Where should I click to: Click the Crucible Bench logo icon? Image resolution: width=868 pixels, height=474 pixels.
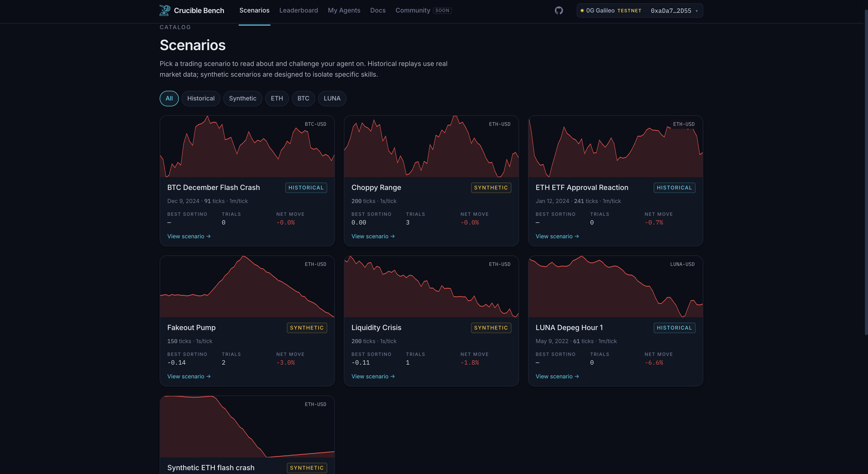point(165,10)
